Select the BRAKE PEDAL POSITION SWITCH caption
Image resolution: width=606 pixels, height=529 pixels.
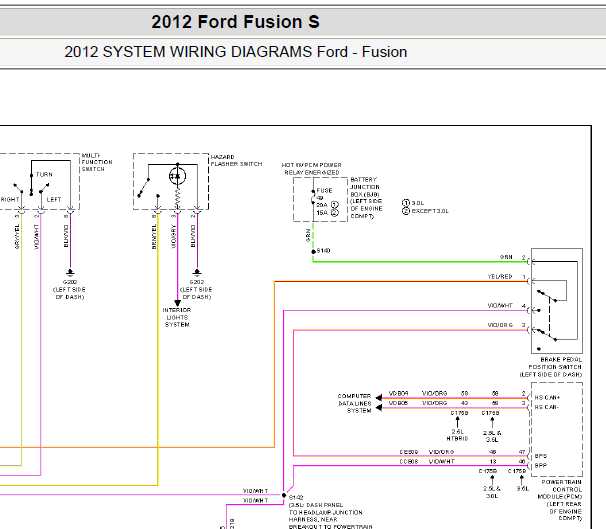[x=551, y=367]
